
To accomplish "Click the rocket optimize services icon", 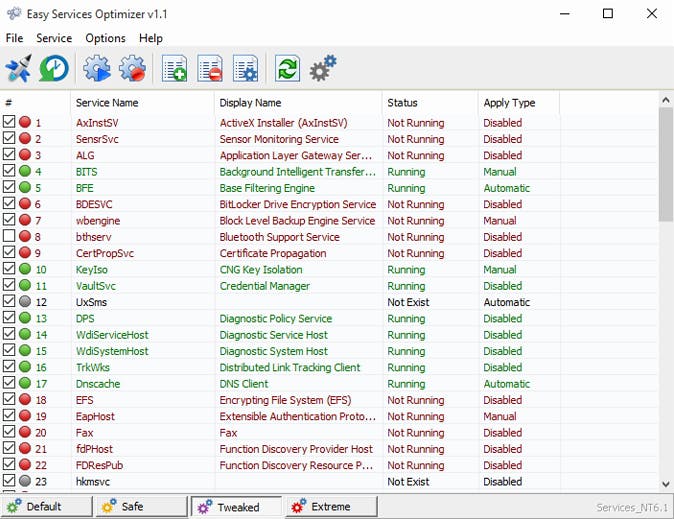I will tap(19, 68).
